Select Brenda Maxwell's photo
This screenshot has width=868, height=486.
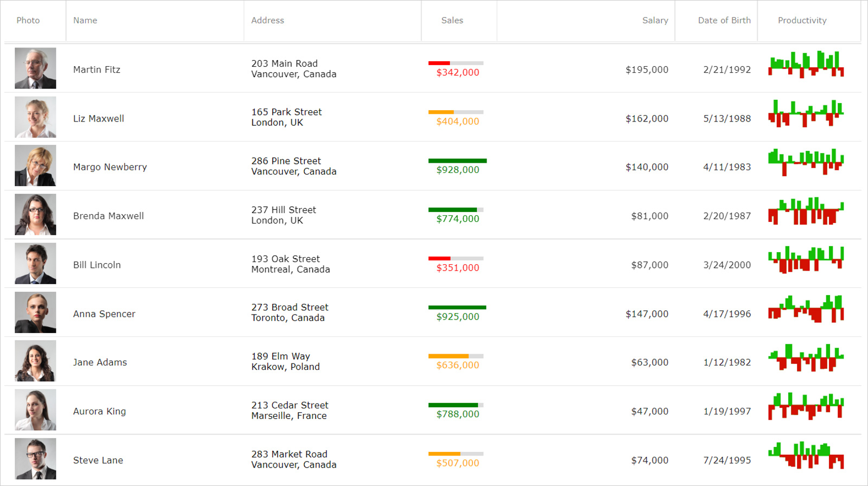(35, 215)
